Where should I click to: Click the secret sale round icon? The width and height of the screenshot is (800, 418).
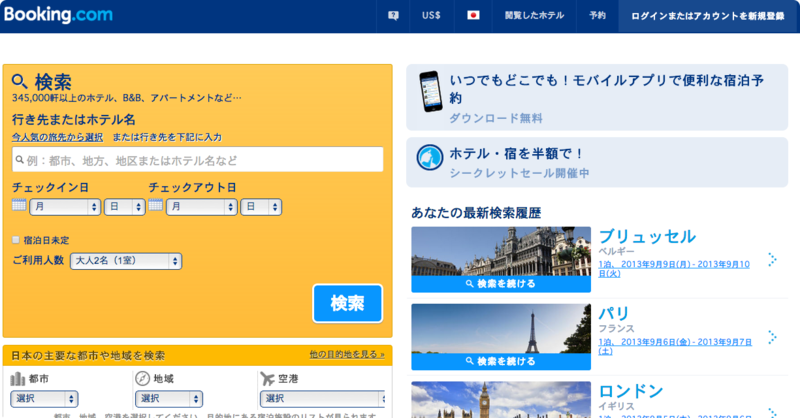(430, 157)
